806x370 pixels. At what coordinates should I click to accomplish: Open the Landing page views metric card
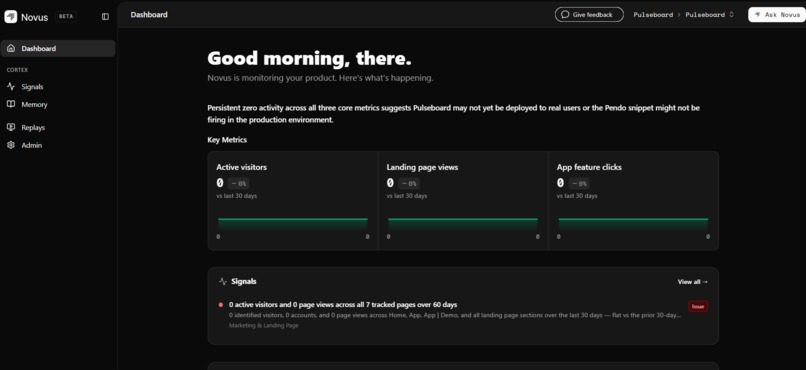pos(463,200)
